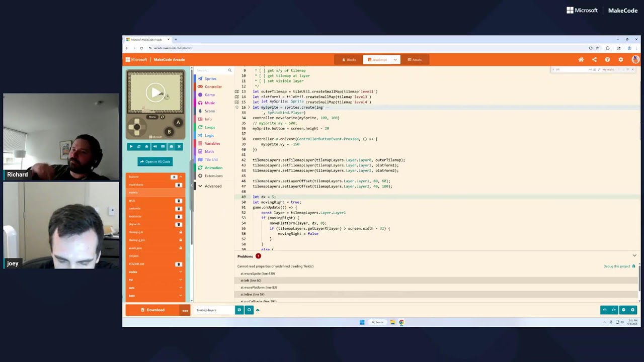Viewport: 644px width, 362px height.
Task: Edit the tilemap-layers project name
Action: (214, 310)
